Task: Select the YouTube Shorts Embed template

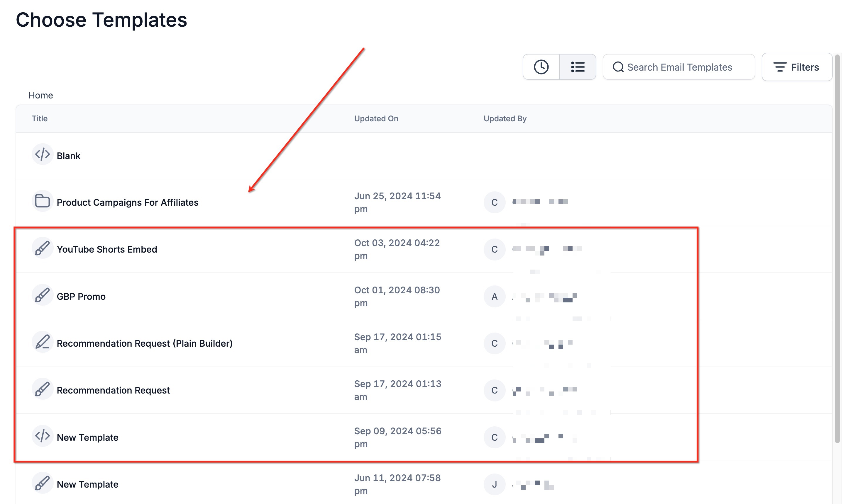Action: [x=107, y=249]
